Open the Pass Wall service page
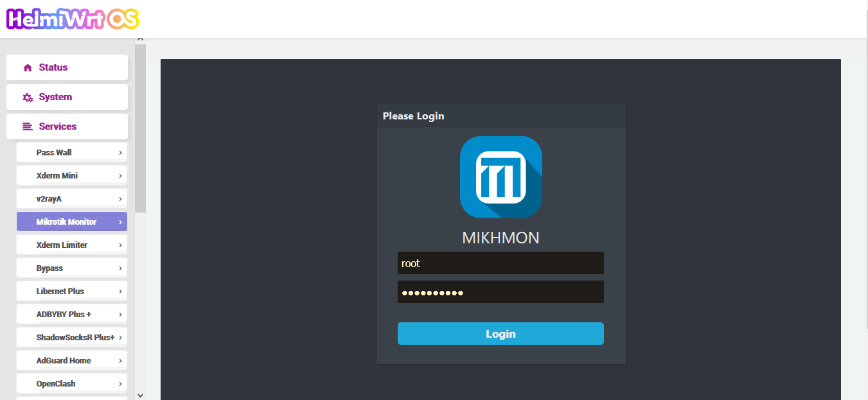 tap(72, 152)
